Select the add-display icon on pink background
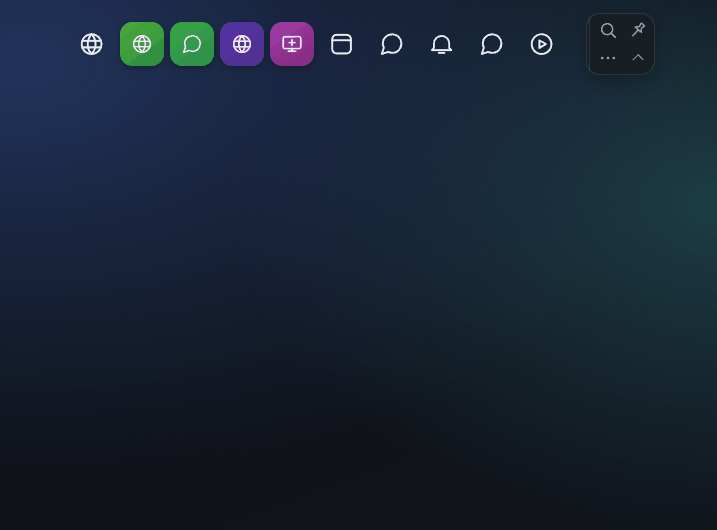Viewport: 717px width, 530px height. [292, 44]
